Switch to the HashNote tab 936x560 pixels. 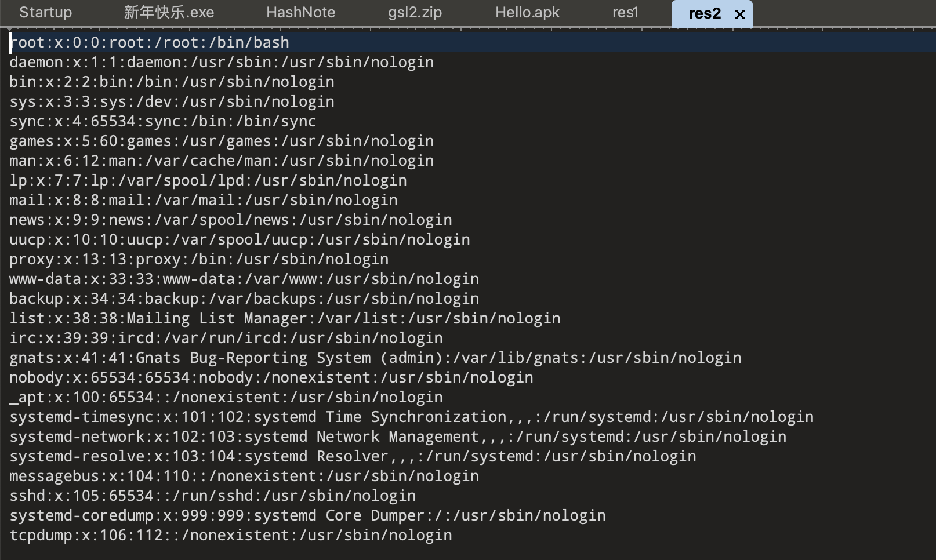[x=300, y=13]
